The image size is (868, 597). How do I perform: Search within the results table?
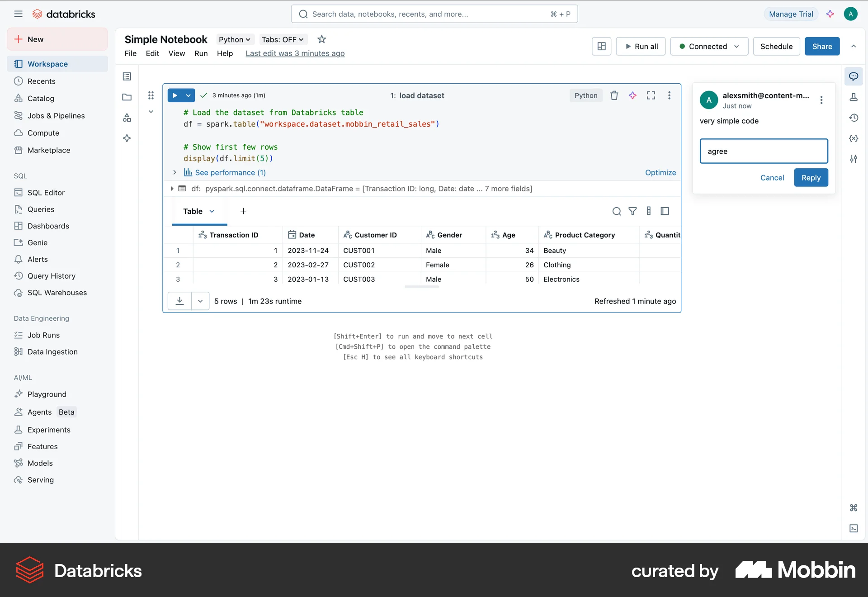[x=616, y=211]
